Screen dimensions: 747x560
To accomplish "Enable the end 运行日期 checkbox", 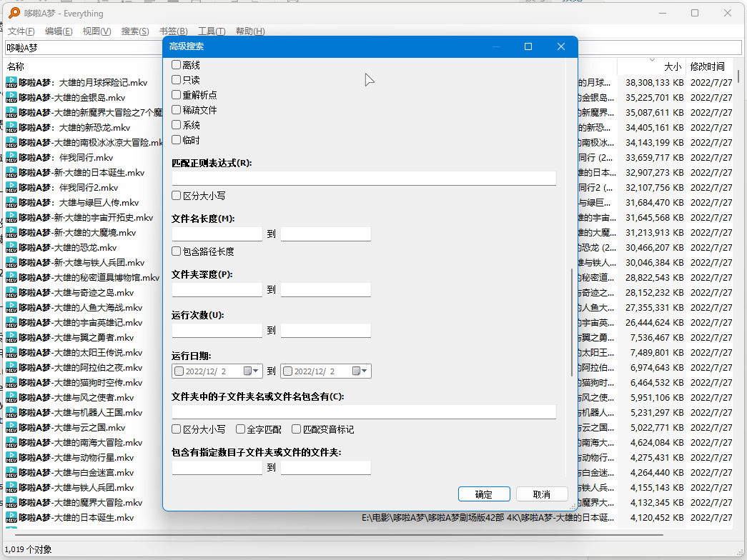I will click(288, 371).
